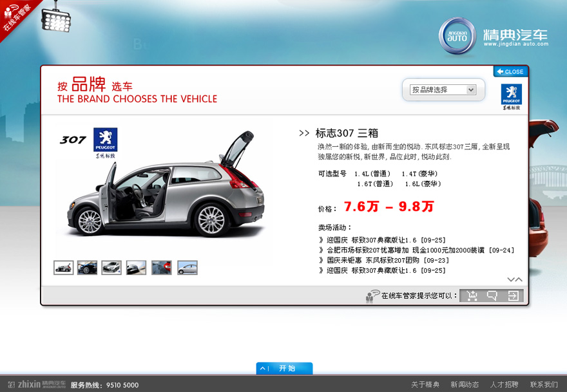567x392 pixels.
Task: Click the double-arrow marker before 标志307
Action: 304,133
